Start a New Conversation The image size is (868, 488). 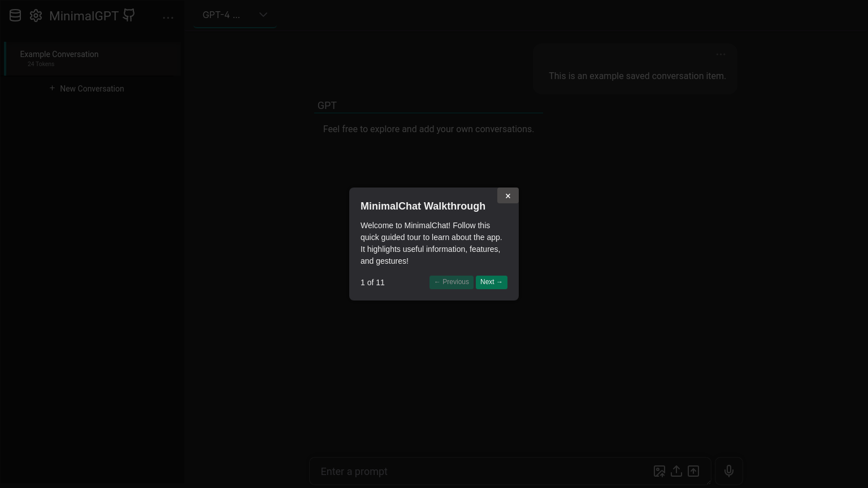92,89
